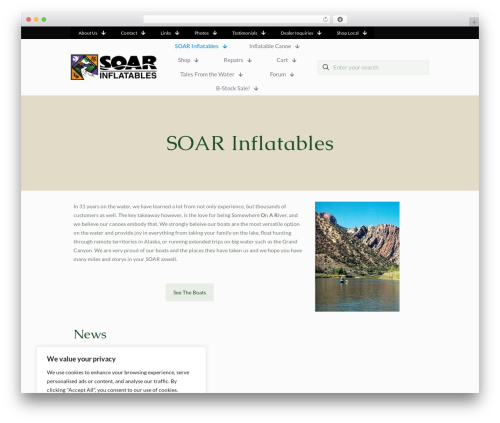Expand Tales From the Water arrow
The height and width of the screenshot is (423, 500).
[241, 75]
